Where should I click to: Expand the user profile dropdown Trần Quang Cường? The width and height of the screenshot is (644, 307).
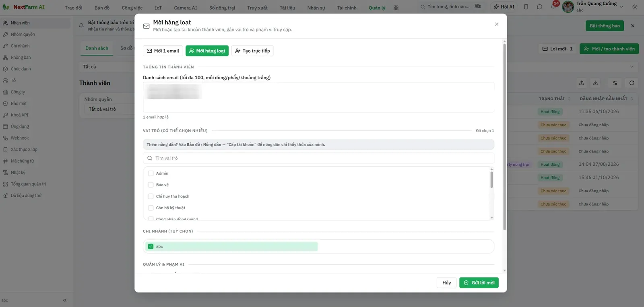621,6
